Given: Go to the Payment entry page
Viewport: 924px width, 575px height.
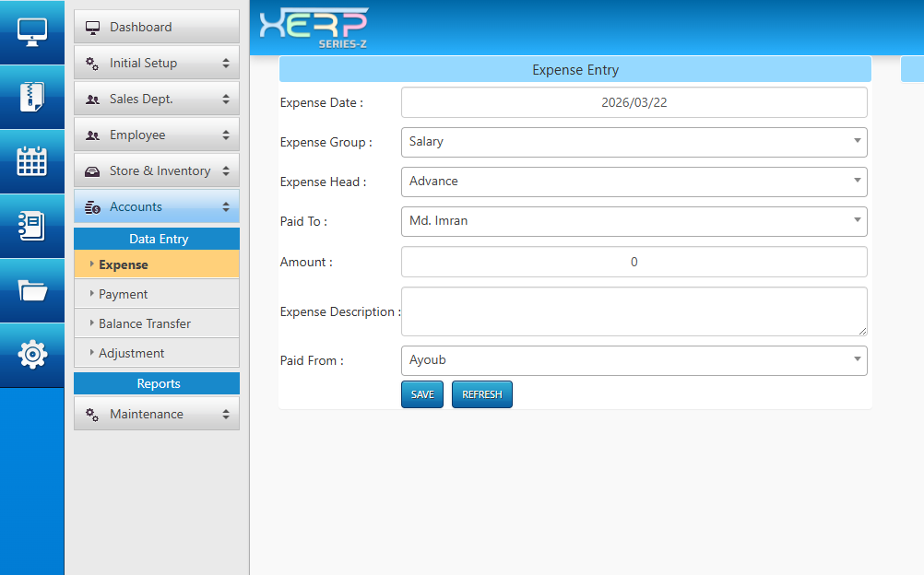Looking at the screenshot, I should [x=124, y=295].
